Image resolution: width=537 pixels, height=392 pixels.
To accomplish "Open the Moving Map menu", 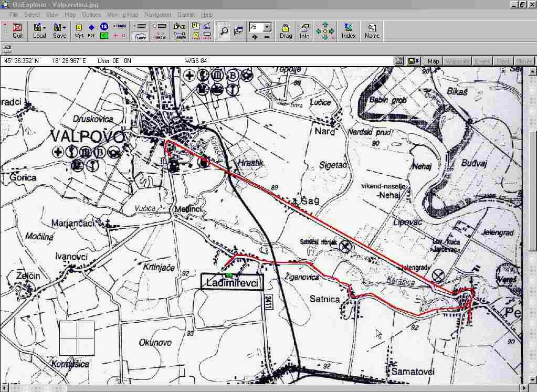I will tap(123, 15).
